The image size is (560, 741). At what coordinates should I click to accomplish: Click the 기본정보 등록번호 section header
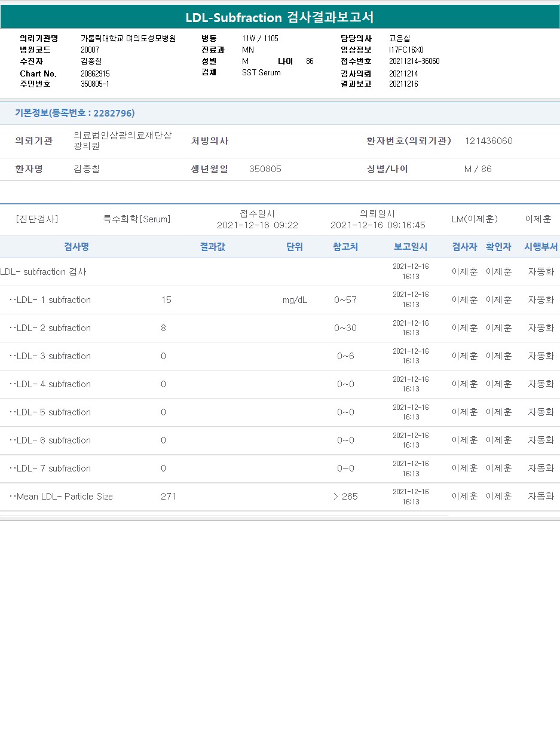pyautogui.click(x=75, y=113)
